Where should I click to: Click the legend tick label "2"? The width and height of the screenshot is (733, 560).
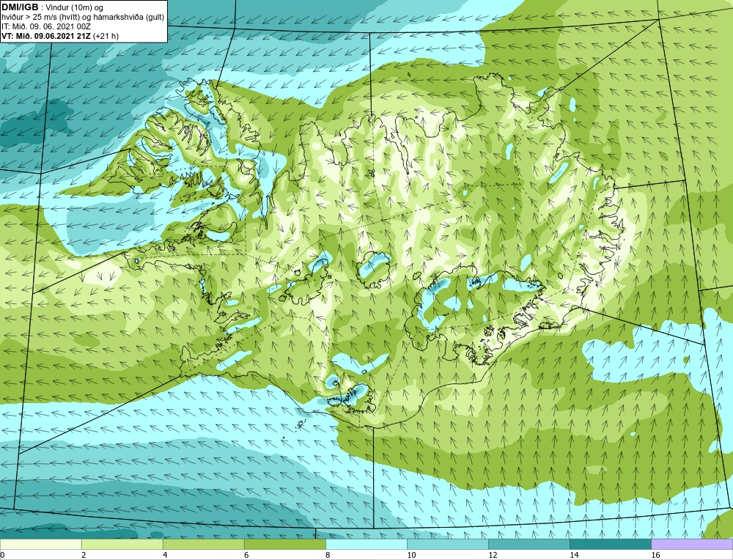tap(84, 555)
